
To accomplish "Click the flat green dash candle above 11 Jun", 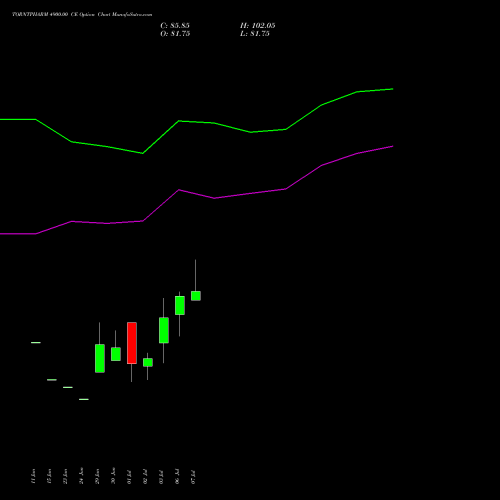I will click(36, 342).
